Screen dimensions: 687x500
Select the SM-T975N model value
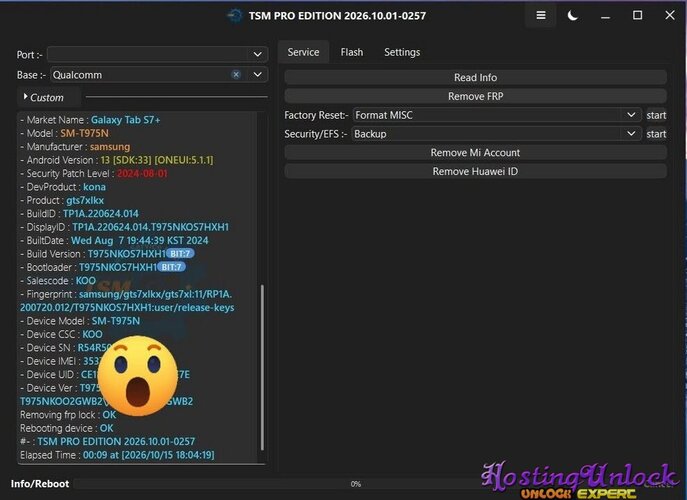point(84,133)
